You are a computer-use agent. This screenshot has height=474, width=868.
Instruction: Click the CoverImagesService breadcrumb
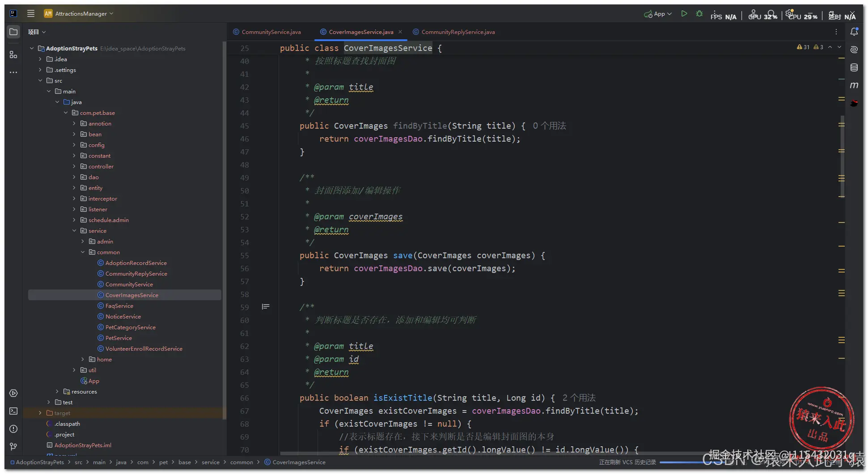[x=295, y=462]
